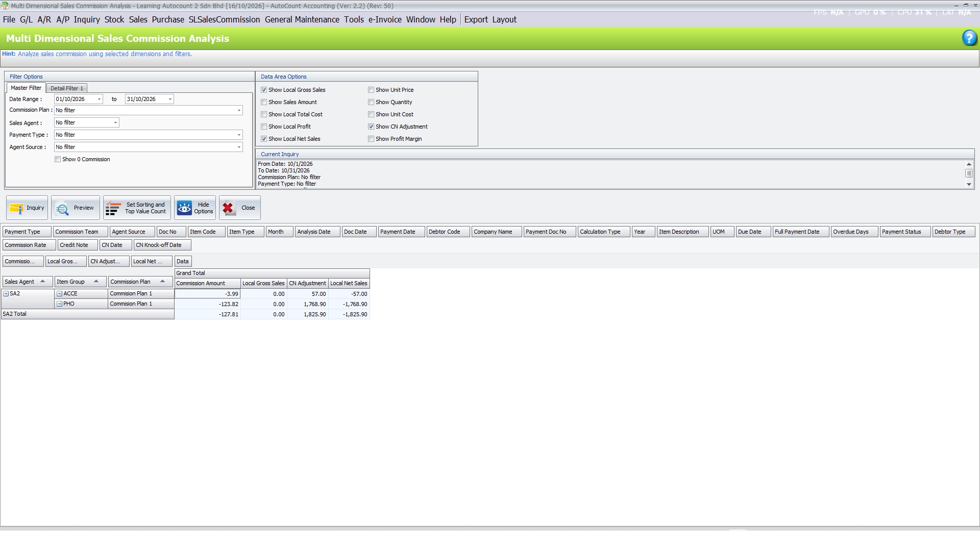Click the CN Knock-off Date field header
Screen dimensions: 980x551
point(162,245)
